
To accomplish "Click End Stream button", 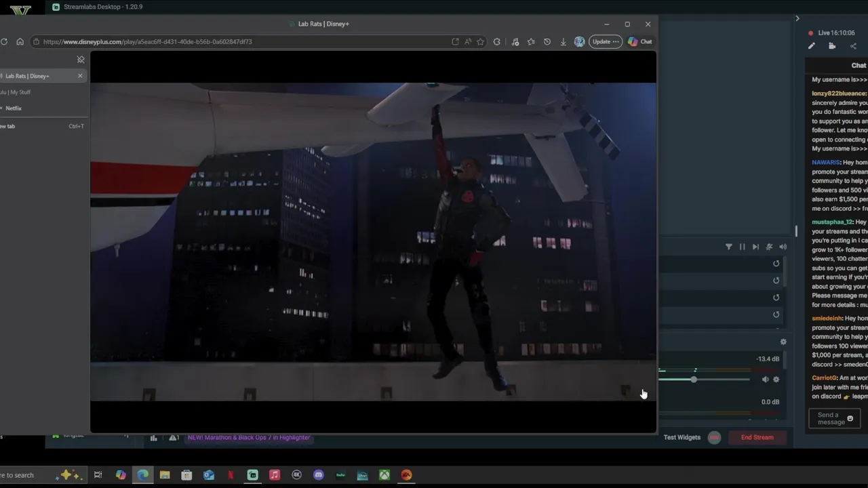I will tap(757, 437).
